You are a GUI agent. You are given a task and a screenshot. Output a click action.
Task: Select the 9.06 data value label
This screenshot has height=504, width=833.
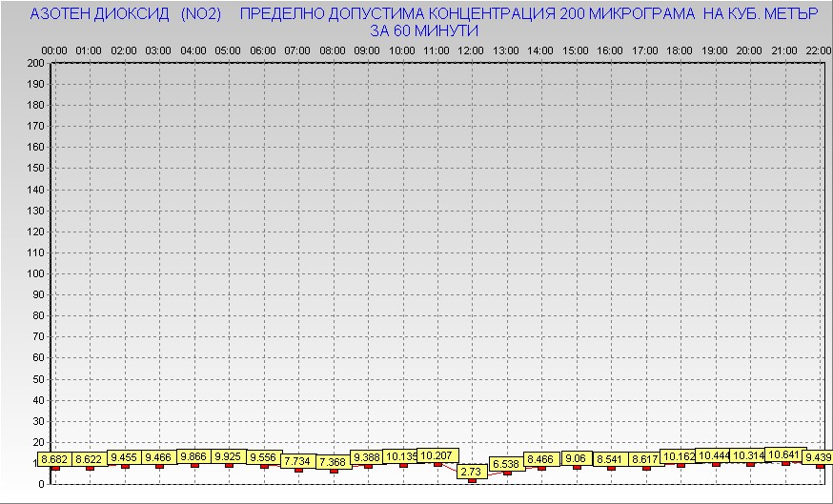coord(576,458)
